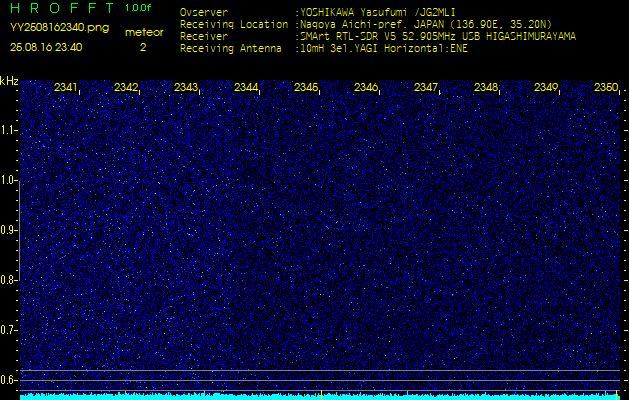Viewport: 629px width, 400px height.
Task: Click the cyan signal level strip at bottom
Action: point(321,396)
